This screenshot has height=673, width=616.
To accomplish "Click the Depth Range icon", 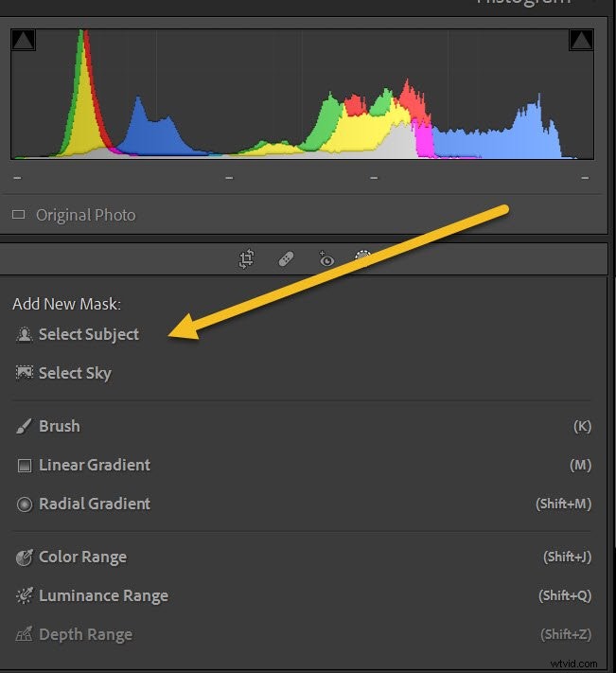I will [24, 634].
